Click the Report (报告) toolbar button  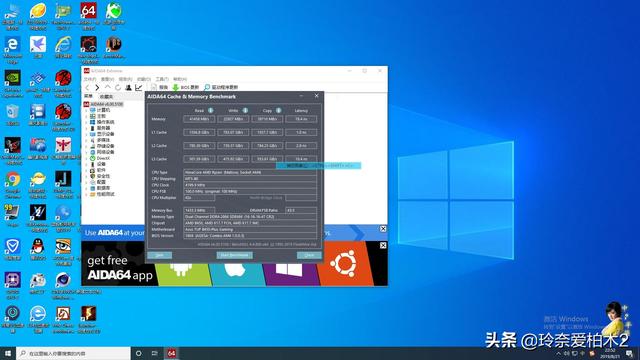pos(160,87)
